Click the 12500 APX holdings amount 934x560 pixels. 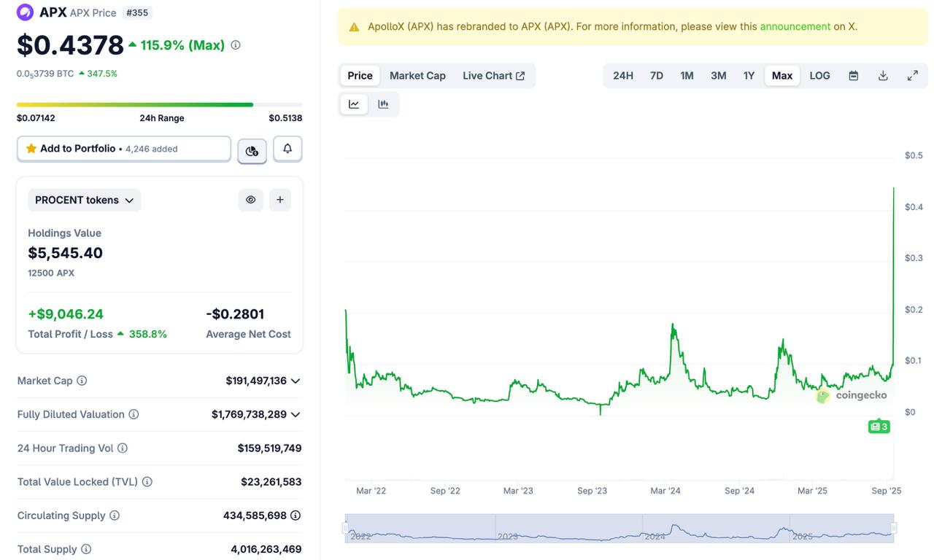pyautogui.click(x=51, y=273)
